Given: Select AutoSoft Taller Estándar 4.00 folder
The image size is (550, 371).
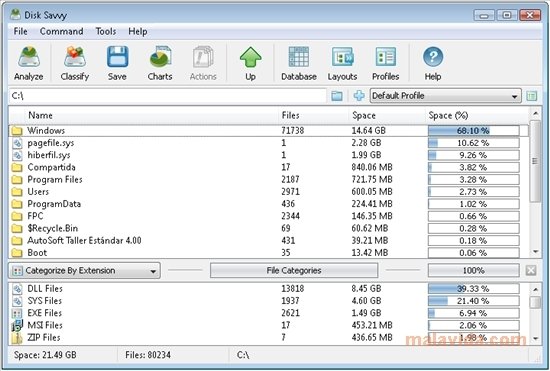Looking at the screenshot, I should (268, 241).
